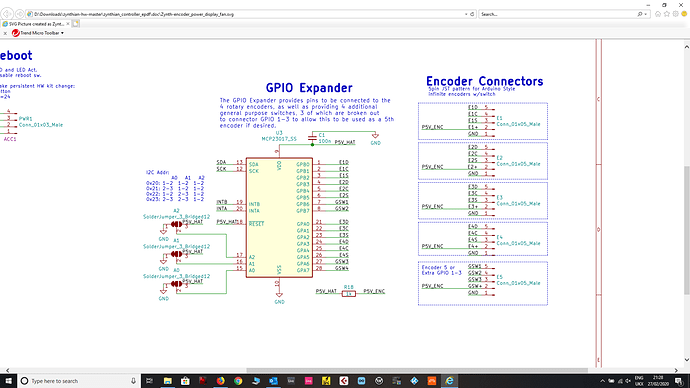Show hidden system tray icons chevron

(602, 381)
